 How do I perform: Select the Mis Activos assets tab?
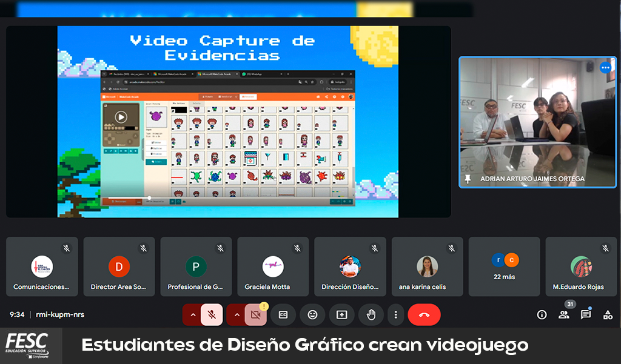[180, 104]
